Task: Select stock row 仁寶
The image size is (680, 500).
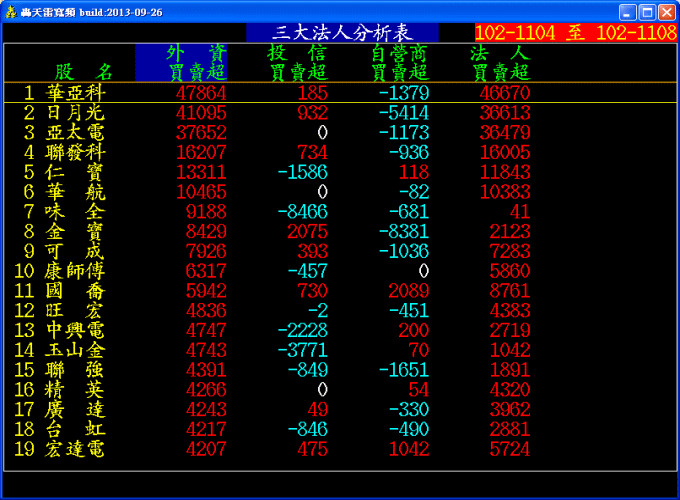Action: 340,172
